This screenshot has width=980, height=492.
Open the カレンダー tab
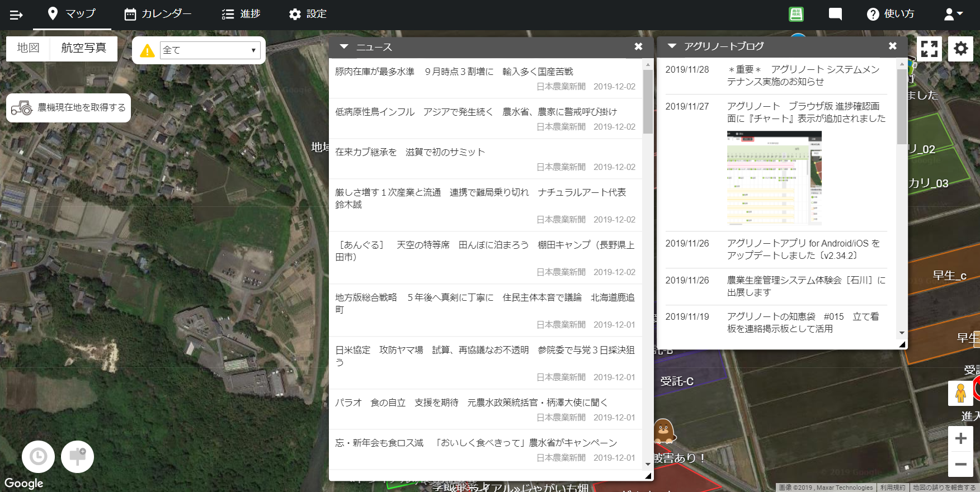pyautogui.click(x=158, y=13)
